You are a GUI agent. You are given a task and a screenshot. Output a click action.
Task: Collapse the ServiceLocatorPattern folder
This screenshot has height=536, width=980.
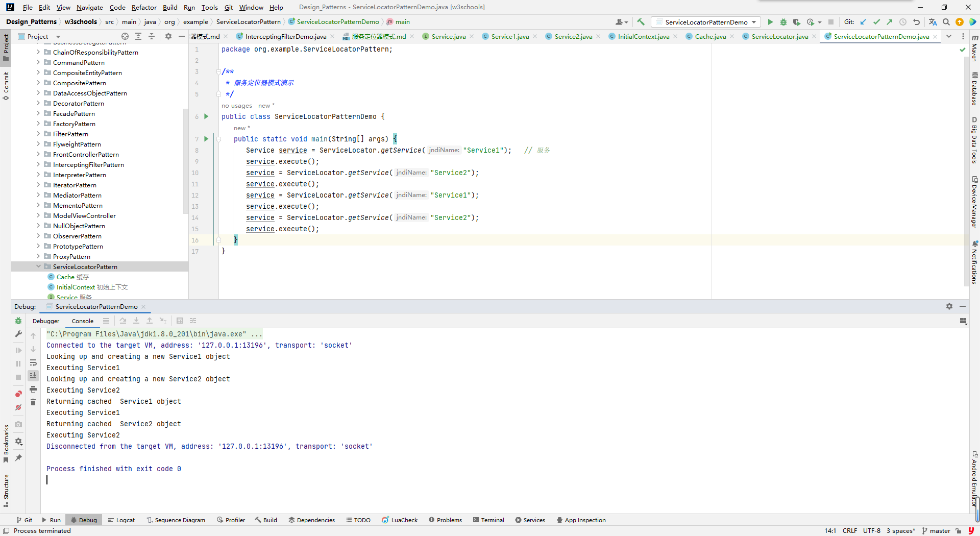[x=38, y=266]
